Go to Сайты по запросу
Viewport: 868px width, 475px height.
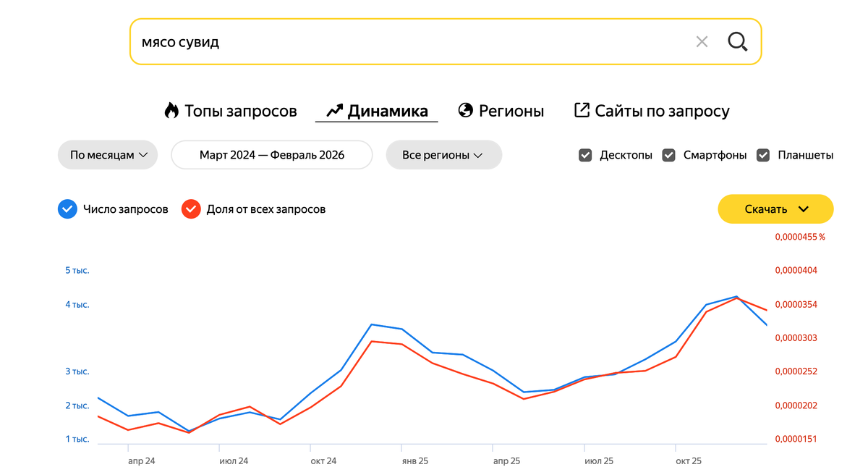point(662,111)
